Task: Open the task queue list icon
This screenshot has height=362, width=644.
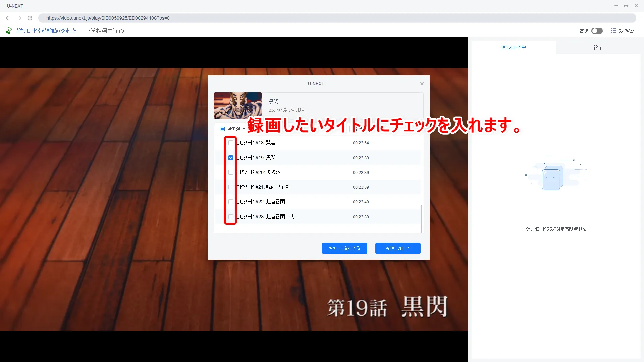Action: pos(613,31)
